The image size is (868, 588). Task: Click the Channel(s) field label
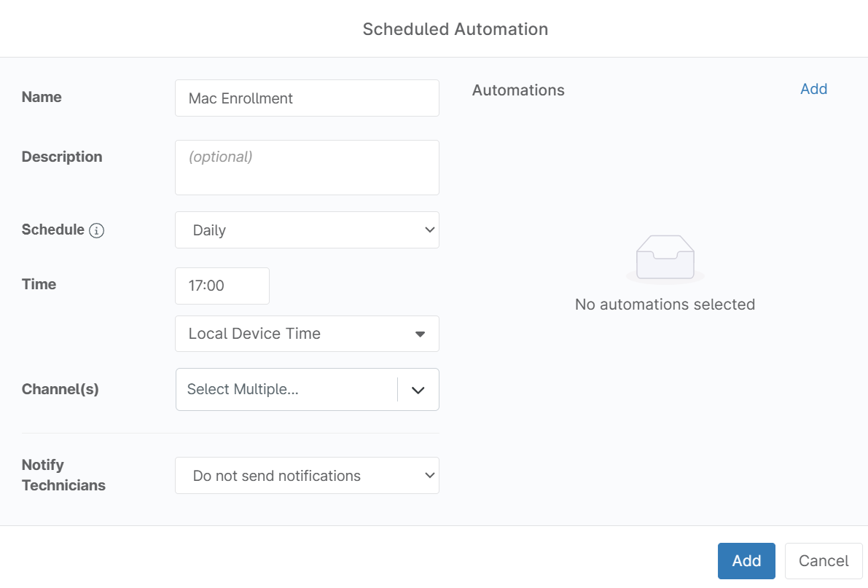(60, 389)
